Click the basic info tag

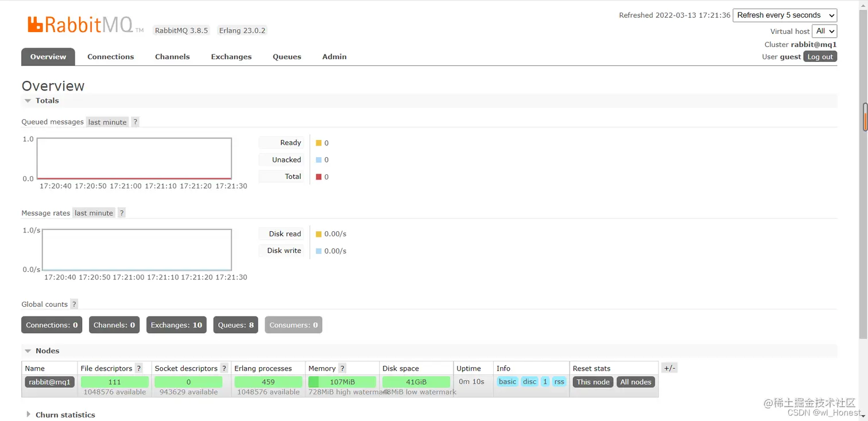click(x=507, y=382)
